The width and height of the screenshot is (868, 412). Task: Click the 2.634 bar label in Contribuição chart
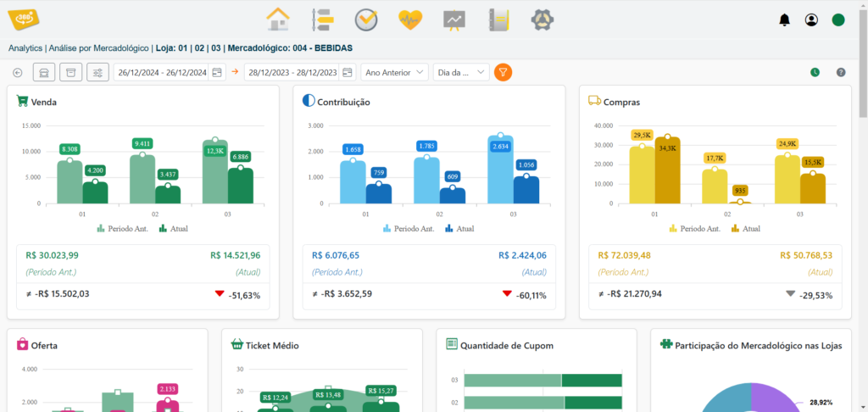pyautogui.click(x=501, y=146)
